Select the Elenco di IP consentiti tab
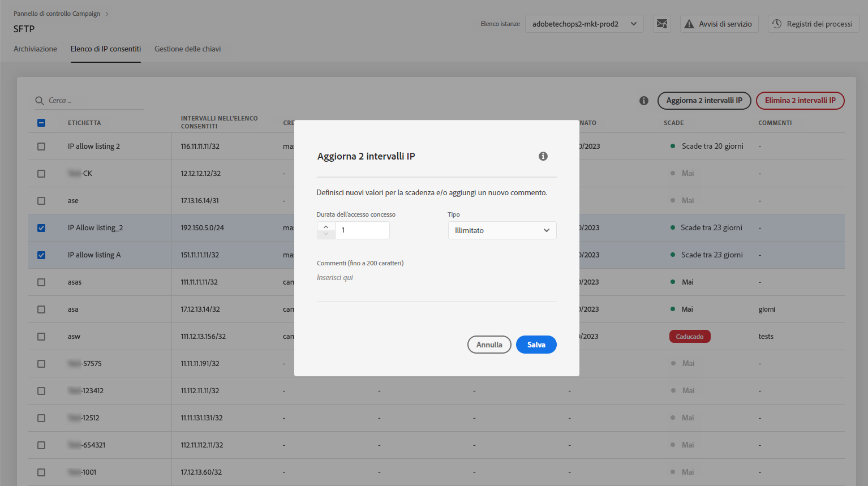This screenshot has width=868, height=486. tap(106, 49)
